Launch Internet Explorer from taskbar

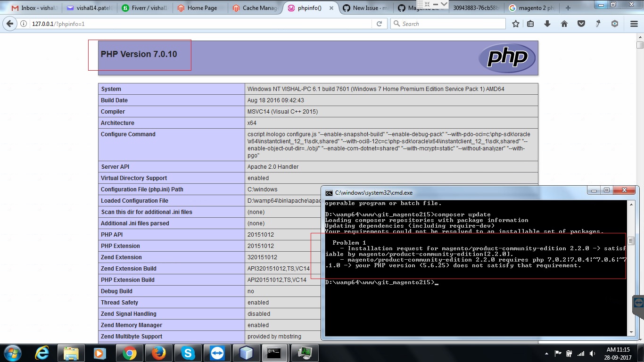[x=42, y=353]
